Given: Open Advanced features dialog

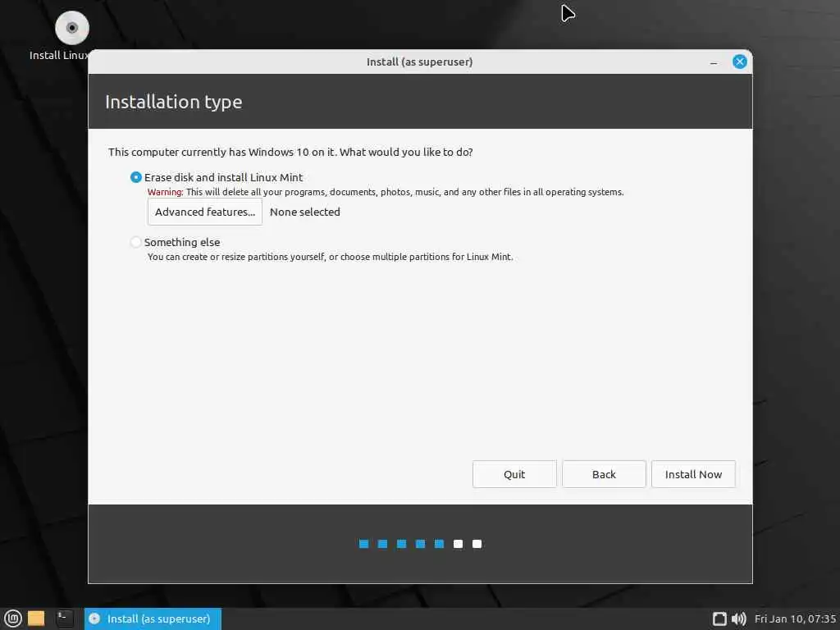Looking at the screenshot, I should coord(204,212).
